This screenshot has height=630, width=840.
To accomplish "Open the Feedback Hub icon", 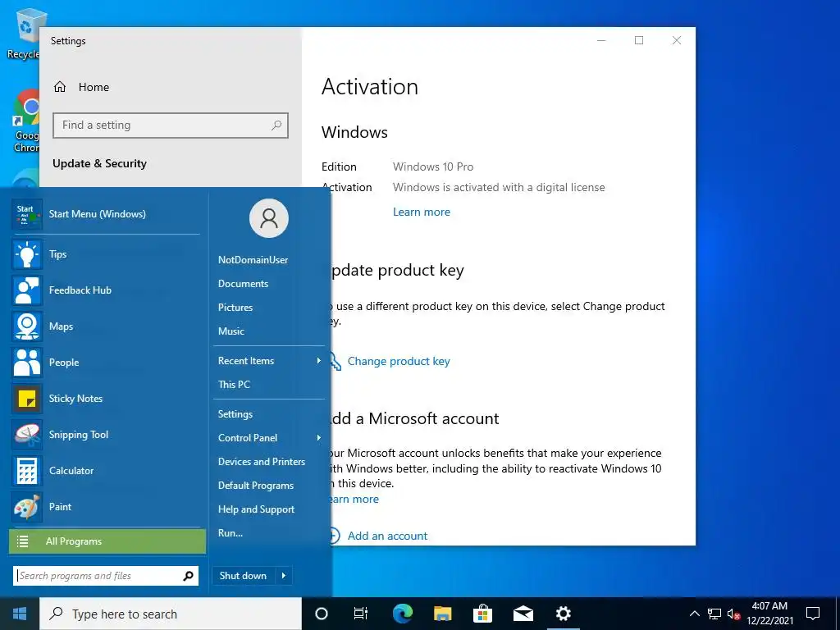I will click(27, 290).
